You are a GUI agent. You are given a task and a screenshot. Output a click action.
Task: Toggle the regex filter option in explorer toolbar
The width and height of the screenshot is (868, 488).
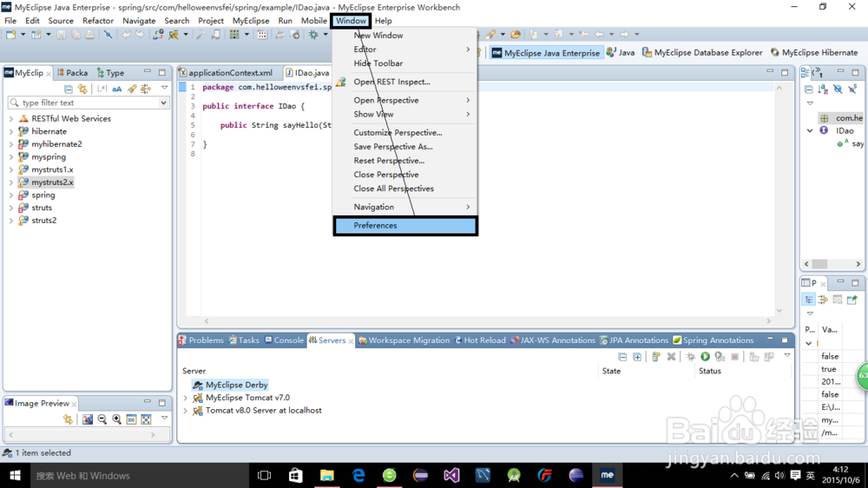click(x=102, y=89)
